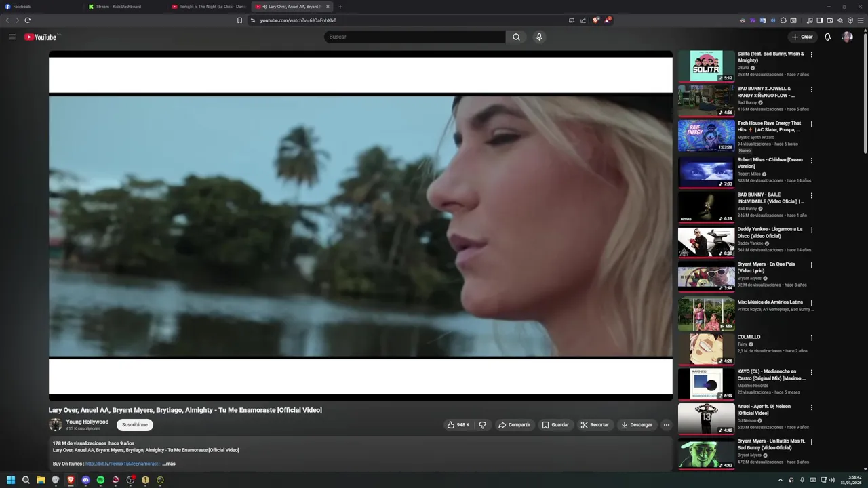Viewport: 868px width, 488px height.
Task: Open Young Hollywood channel name
Action: point(87,422)
